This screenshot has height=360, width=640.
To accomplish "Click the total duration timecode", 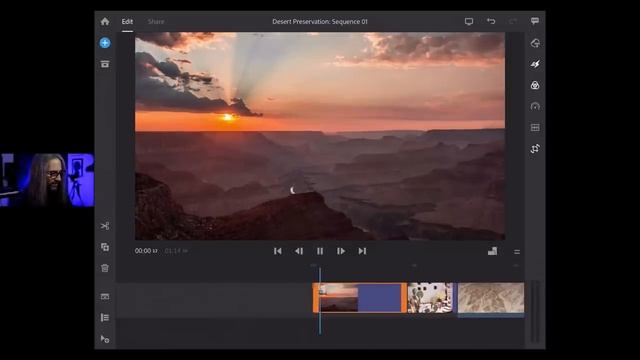I will point(176,251).
